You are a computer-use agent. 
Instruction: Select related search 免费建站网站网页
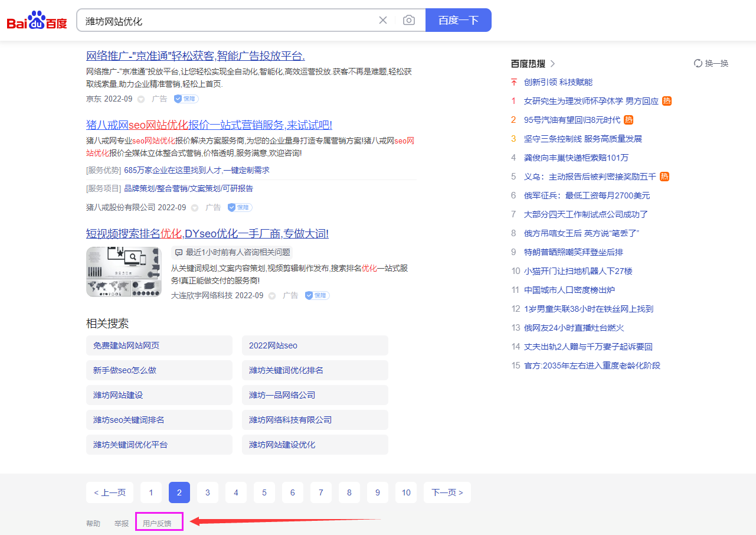159,345
